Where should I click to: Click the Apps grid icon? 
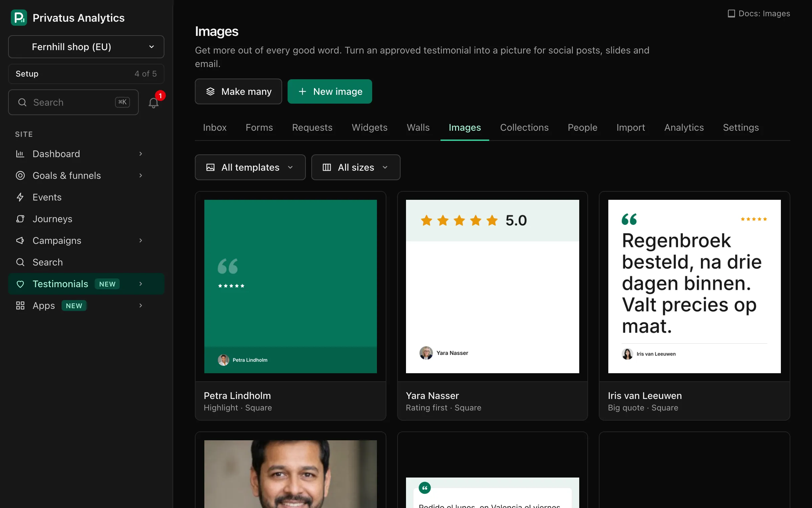(x=20, y=305)
